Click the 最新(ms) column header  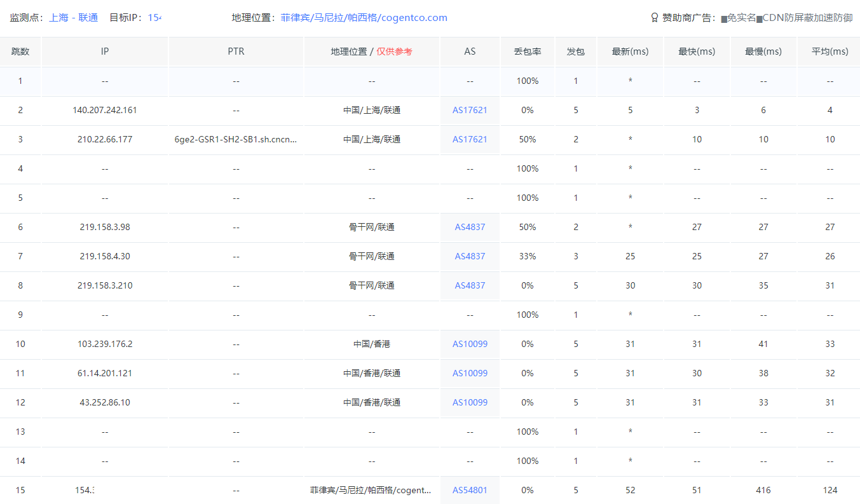tap(630, 51)
